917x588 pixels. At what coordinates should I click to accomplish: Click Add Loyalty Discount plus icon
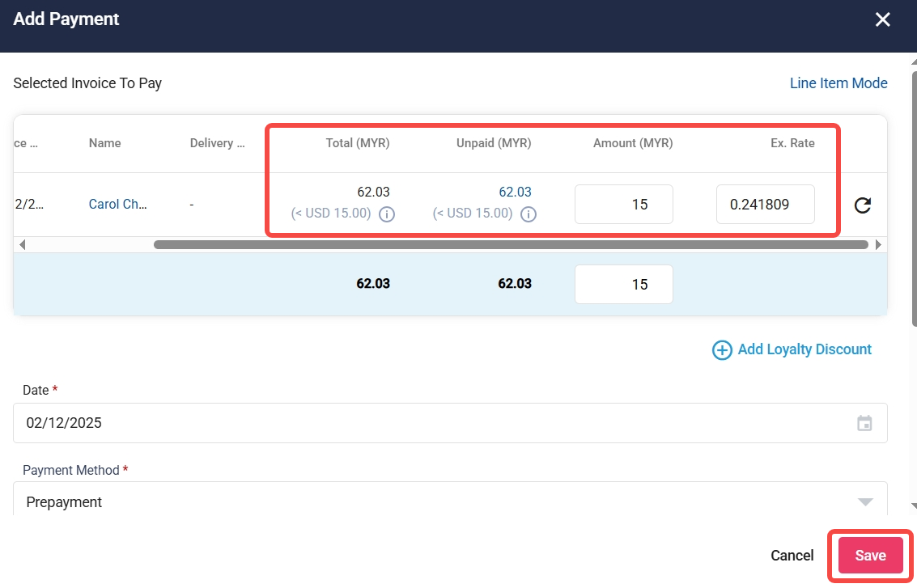(x=722, y=350)
